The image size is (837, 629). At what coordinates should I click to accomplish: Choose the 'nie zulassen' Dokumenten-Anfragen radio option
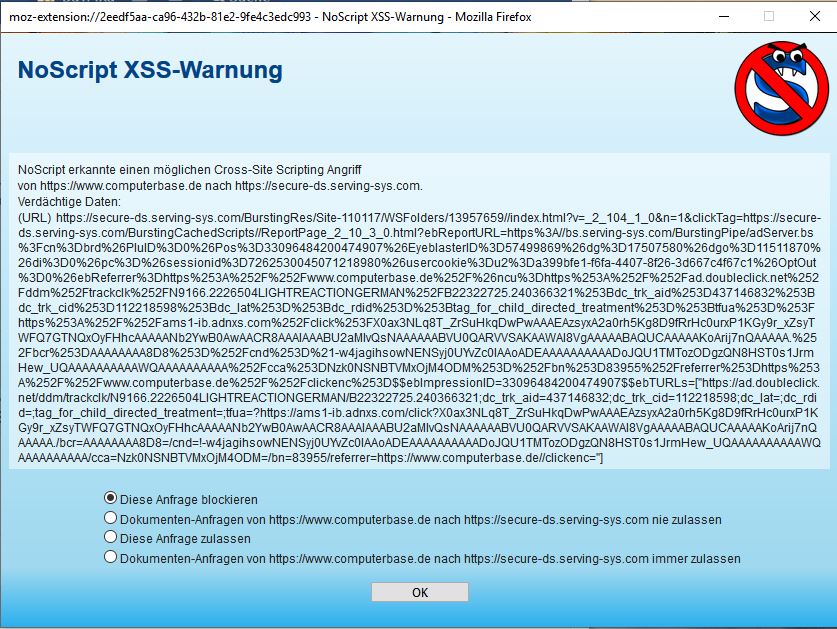point(110,518)
